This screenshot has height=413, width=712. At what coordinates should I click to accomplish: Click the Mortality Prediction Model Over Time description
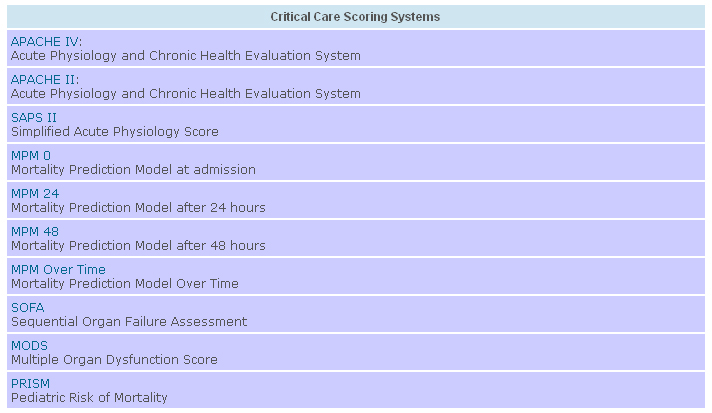tap(125, 284)
